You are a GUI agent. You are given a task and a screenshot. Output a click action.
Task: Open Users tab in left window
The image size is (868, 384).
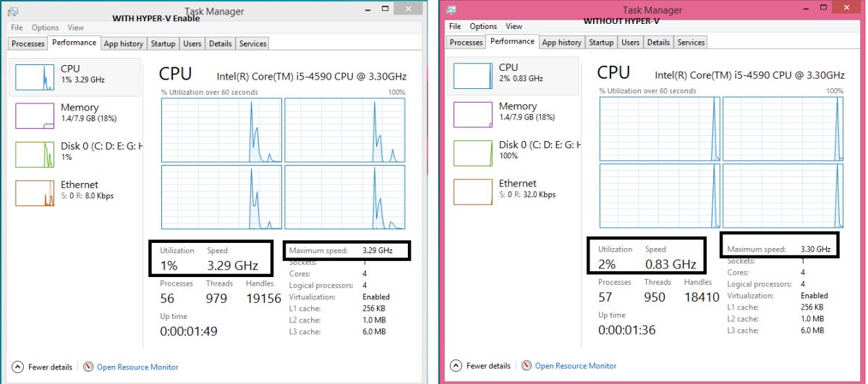(192, 43)
